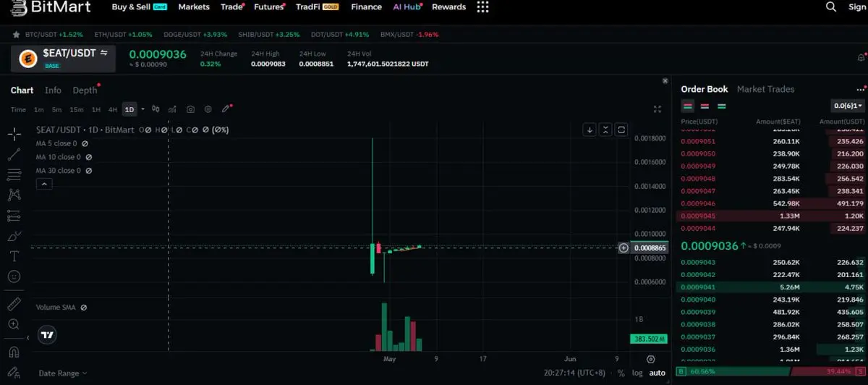Open more order book options

pos(861,90)
